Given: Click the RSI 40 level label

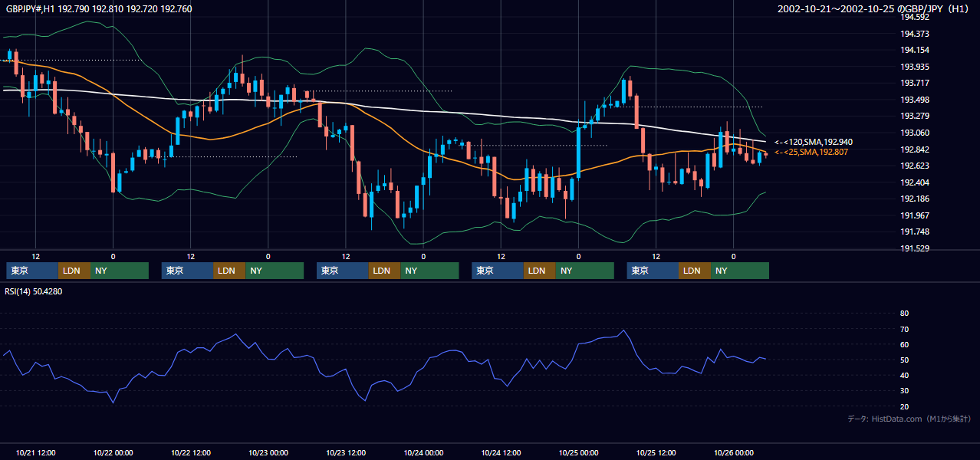Looking at the screenshot, I should click(904, 375).
